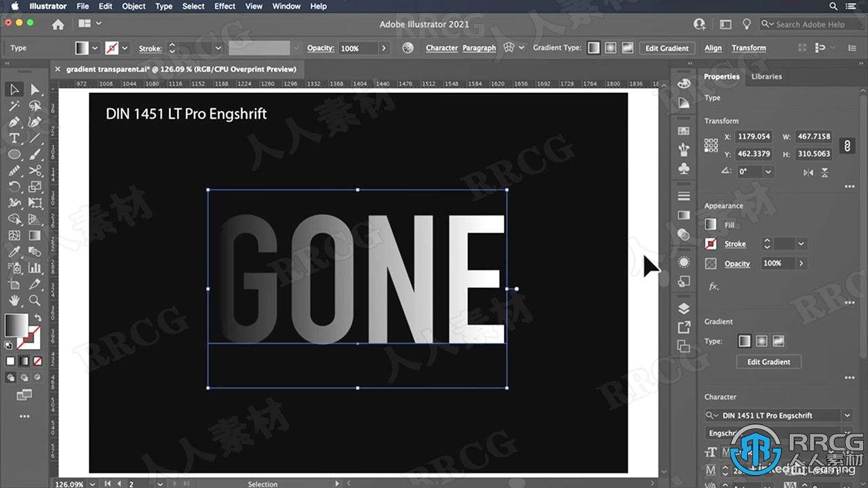The width and height of the screenshot is (868, 488).
Task: Select the Curvature tool
Action: point(35,122)
